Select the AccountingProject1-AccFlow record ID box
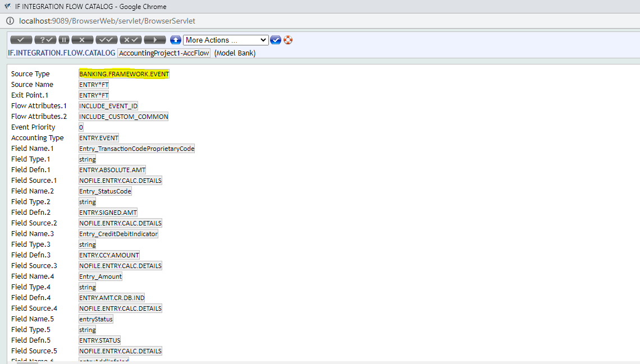640x364 pixels. point(164,53)
